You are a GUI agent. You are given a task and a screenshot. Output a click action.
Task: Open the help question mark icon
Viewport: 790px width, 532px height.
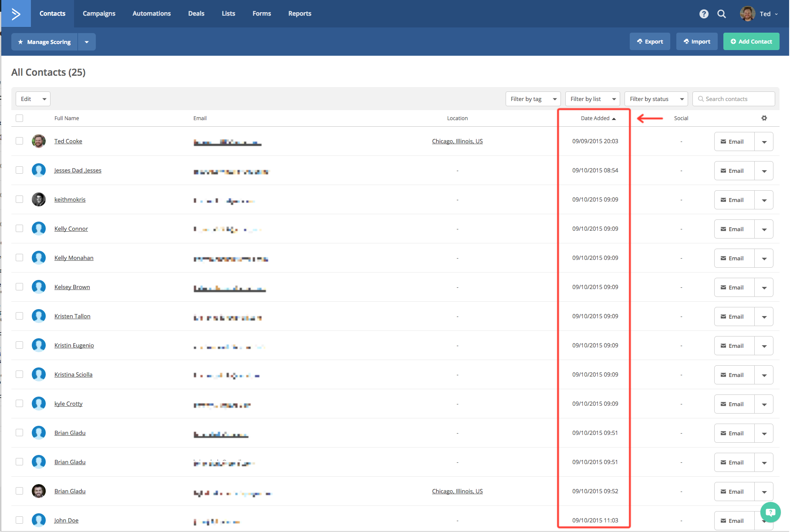coord(704,14)
